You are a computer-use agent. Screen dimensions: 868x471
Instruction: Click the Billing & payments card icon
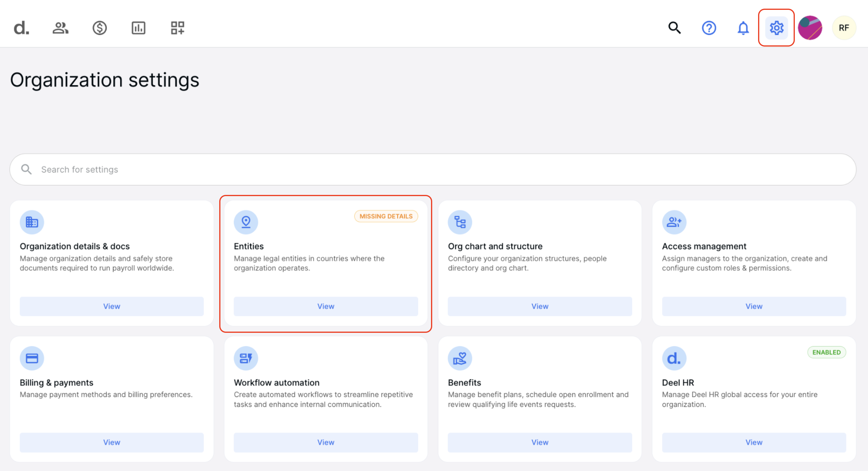click(x=32, y=358)
